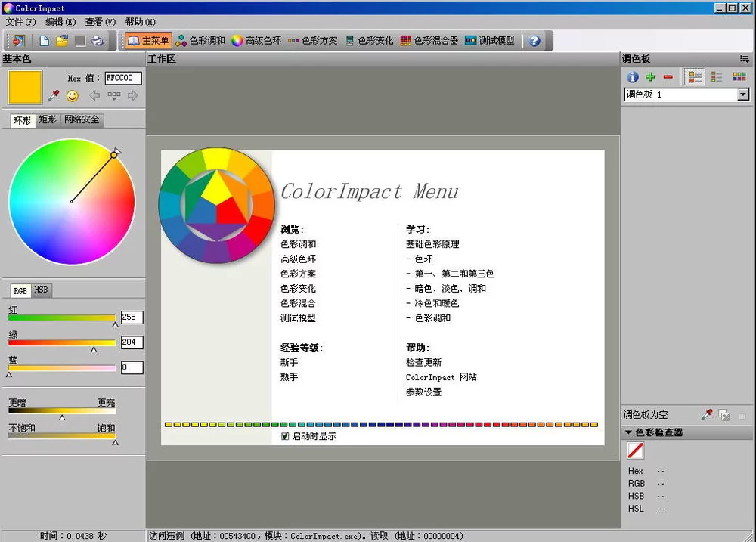Select the 主菜单 toolbar button
The width and height of the screenshot is (756, 542).
[148, 41]
